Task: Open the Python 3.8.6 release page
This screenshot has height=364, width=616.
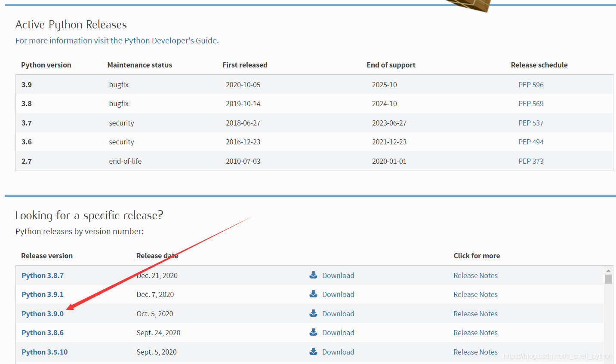Action: (x=43, y=333)
